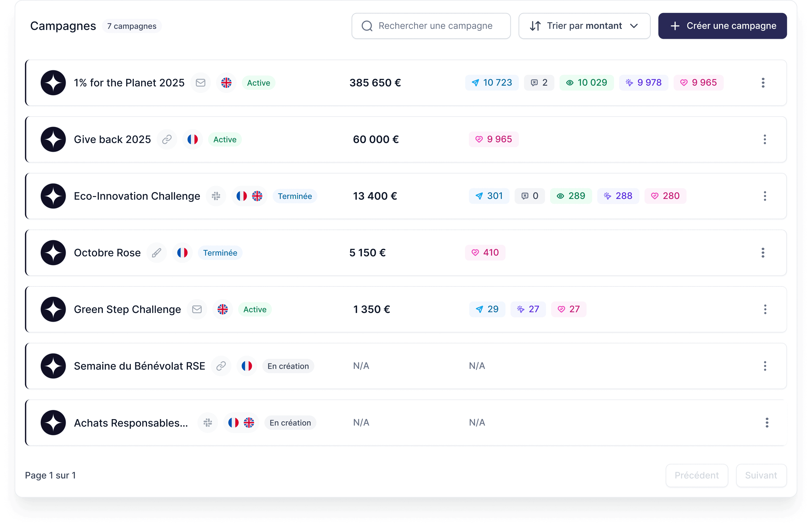Click Créer une campagne button

click(x=722, y=26)
